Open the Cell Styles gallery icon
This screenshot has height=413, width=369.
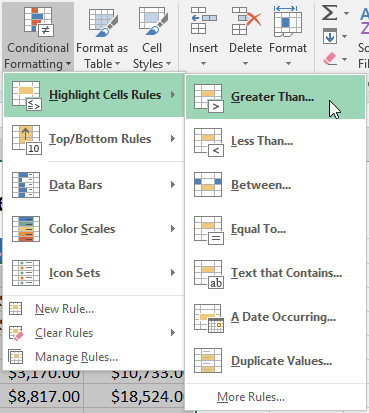click(153, 21)
